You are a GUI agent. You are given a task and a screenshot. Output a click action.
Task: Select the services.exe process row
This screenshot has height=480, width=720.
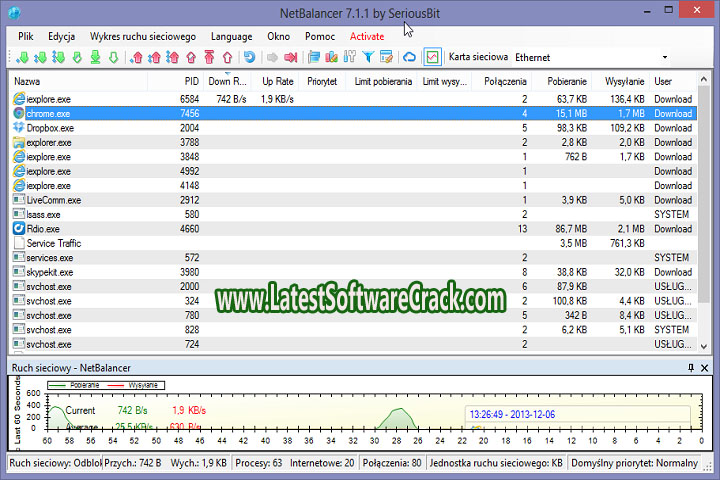click(354, 258)
